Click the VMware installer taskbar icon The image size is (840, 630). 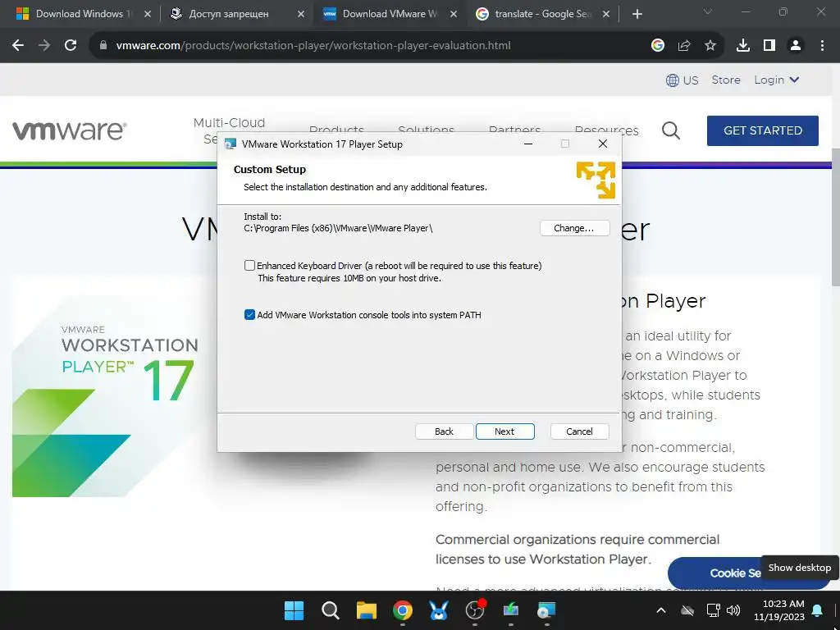pos(547,610)
